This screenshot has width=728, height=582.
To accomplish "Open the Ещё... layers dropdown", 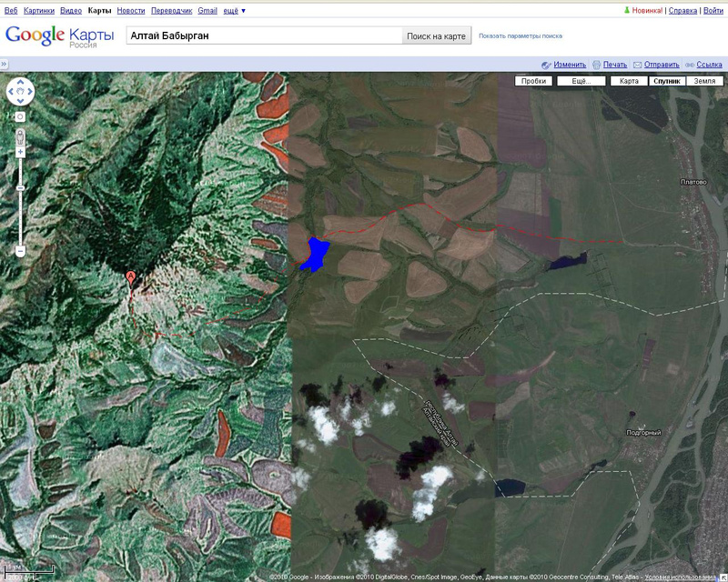I will (581, 81).
